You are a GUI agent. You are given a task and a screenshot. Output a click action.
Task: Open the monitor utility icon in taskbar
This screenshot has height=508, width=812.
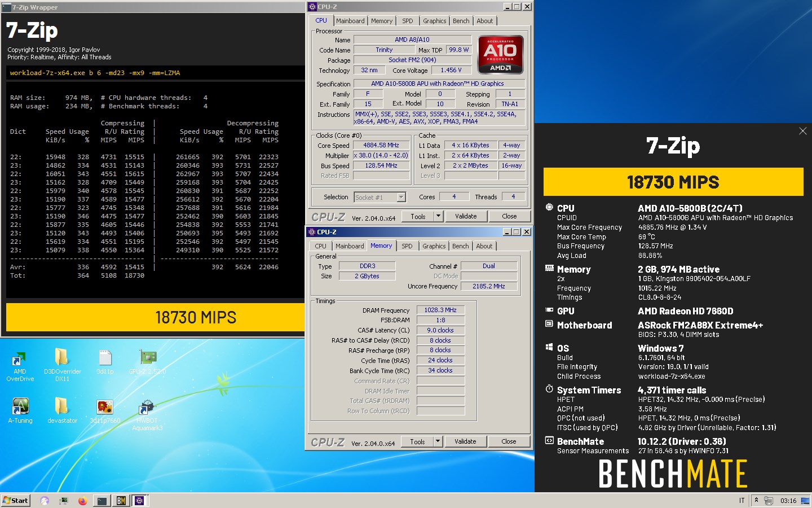point(64,500)
